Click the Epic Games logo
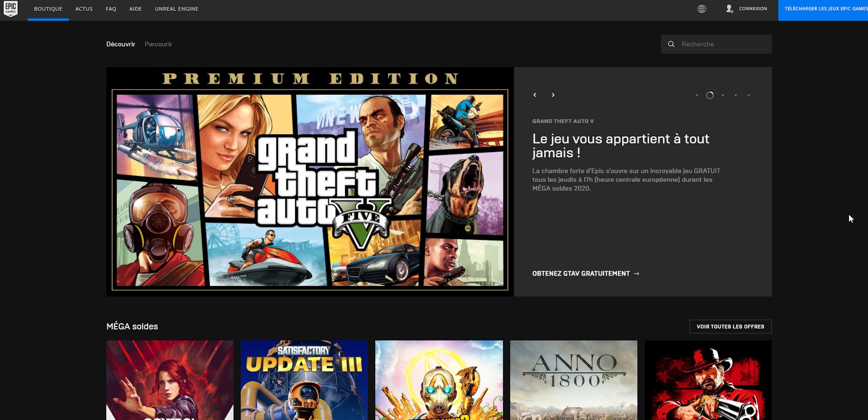This screenshot has width=868, height=420. click(x=10, y=9)
